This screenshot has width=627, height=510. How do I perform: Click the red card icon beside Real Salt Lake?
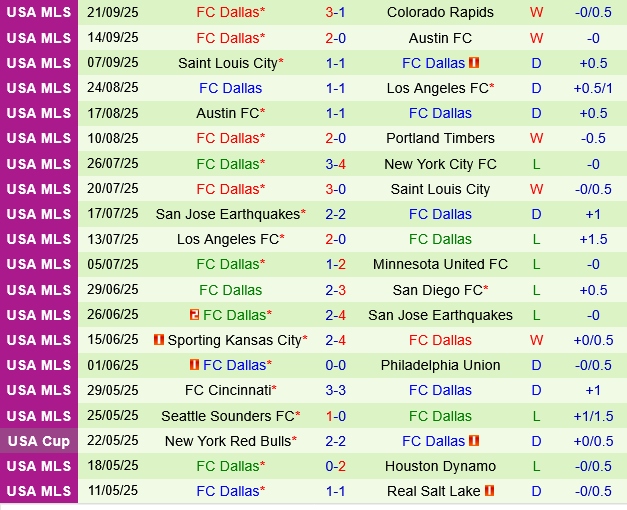tap(489, 491)
